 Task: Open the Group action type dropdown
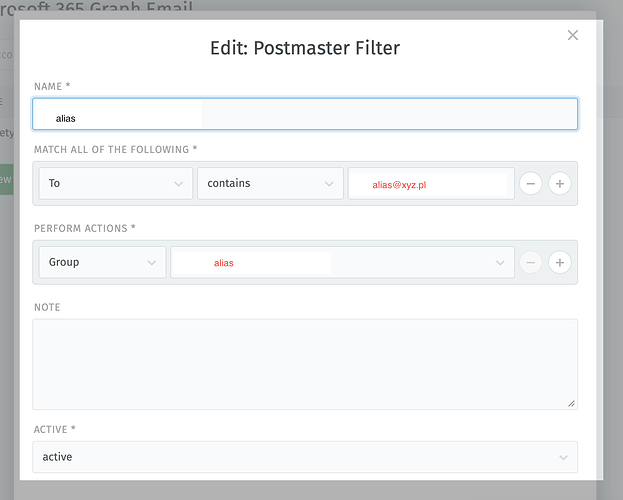click(102, 262)
